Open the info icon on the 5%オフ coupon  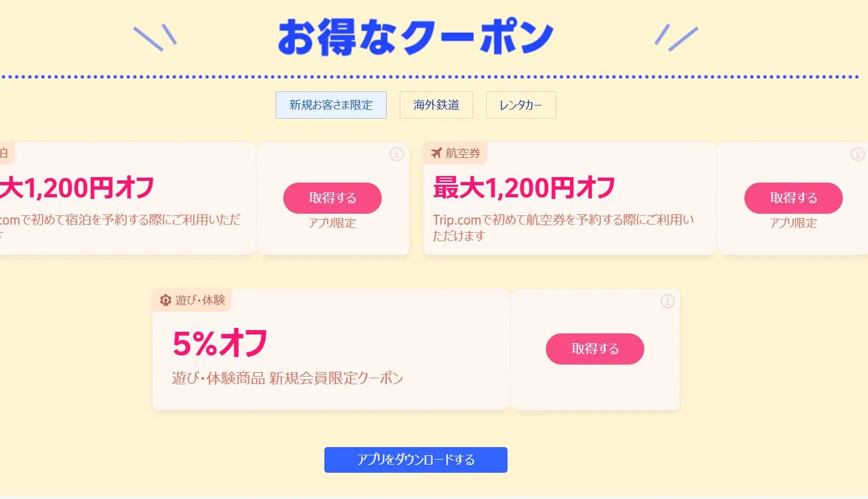click(x=667, y=301)
